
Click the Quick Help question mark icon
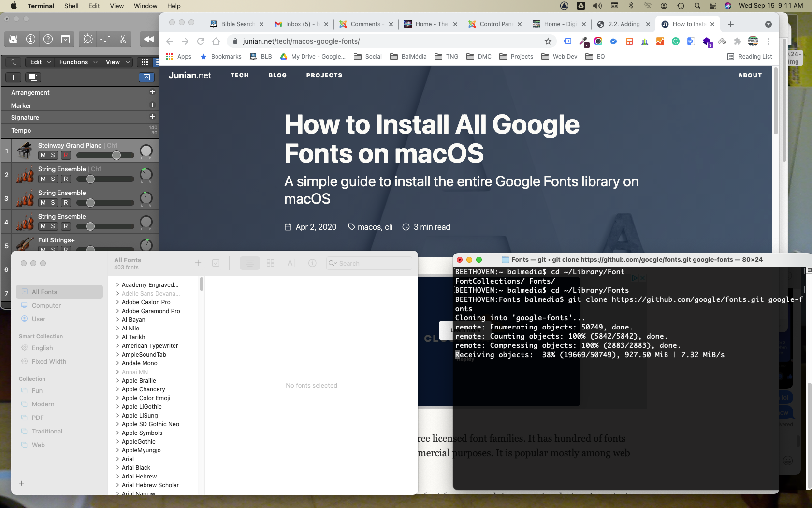pyautogui.click(x=48, y=39)
